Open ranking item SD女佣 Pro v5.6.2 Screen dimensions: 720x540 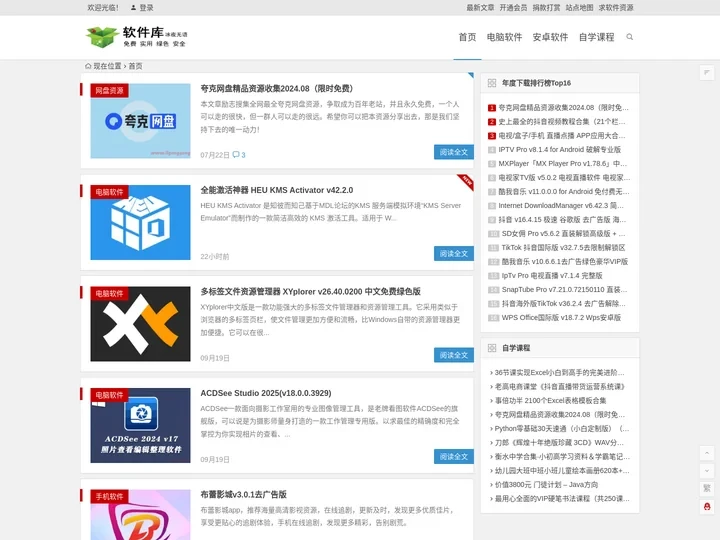(563, 233)
